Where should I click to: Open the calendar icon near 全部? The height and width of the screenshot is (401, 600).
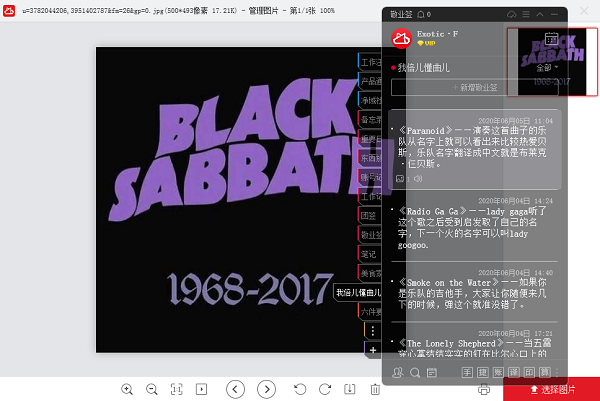coord(551,39)
